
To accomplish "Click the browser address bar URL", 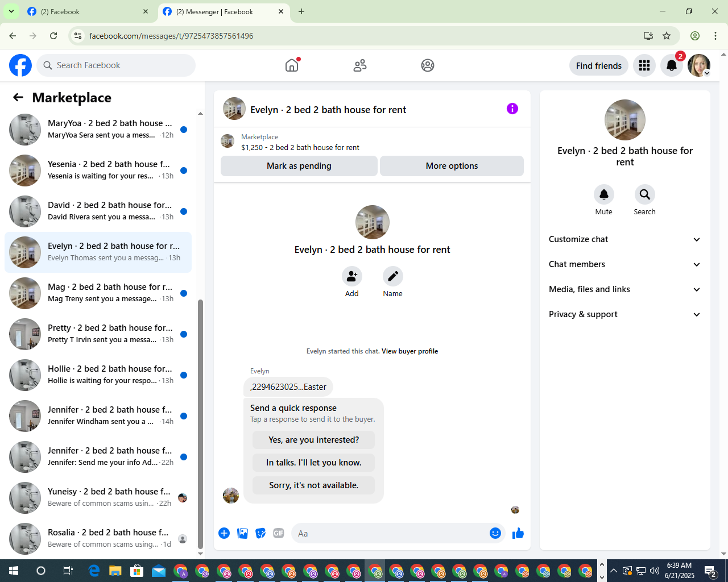I will 171,36.
